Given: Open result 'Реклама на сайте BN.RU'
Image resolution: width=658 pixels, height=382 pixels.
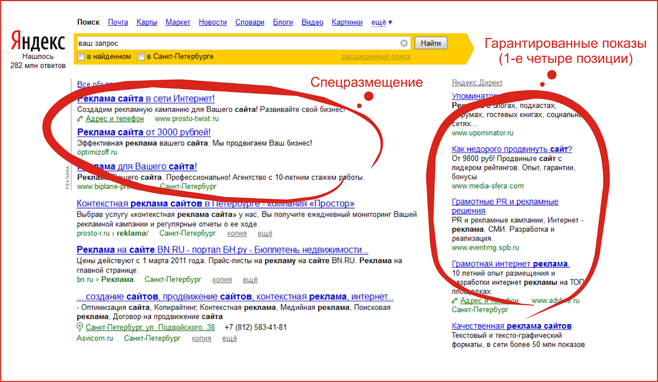Looking at the screenshot, I should pyautogui.click(x=222, y=250).
